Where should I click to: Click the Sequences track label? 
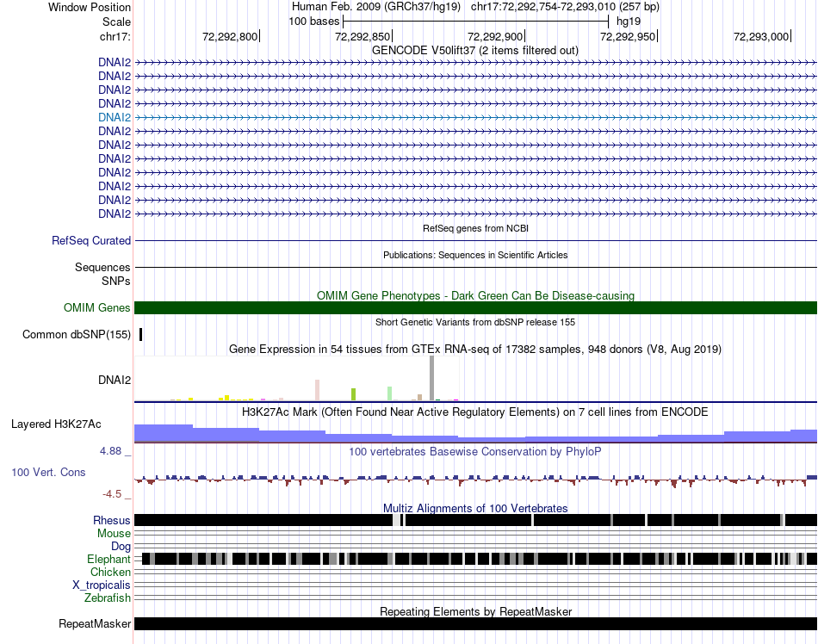coord(102,267)
